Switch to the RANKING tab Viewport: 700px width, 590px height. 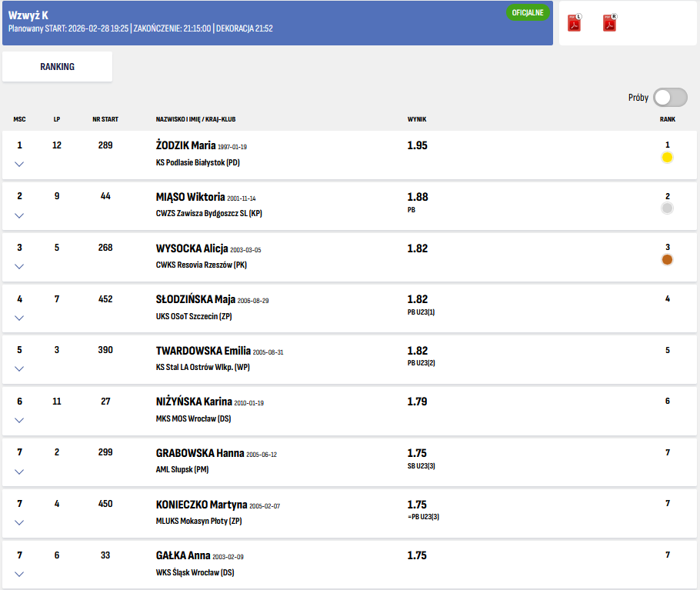[x=58, y=67]
